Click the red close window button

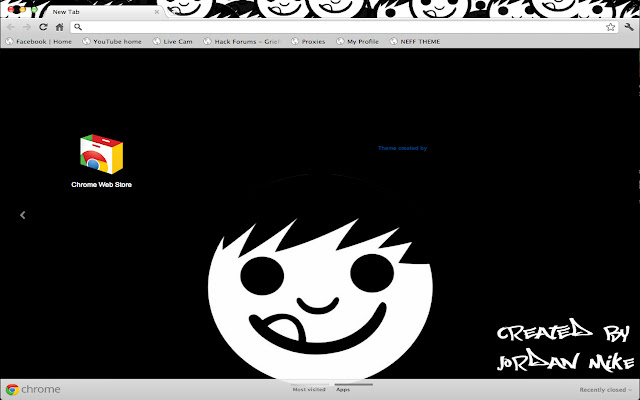pyautogui.click(x=11, y=9)
